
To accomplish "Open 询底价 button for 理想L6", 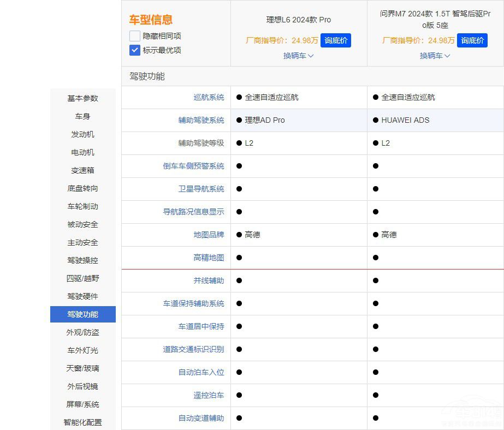I will [335, 40].
